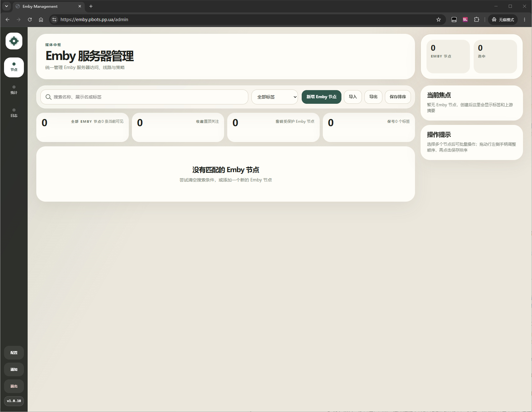Click the EMBY 节点 counter tile
This screenshot has width=532, height=412.
[x=448, y=57]
